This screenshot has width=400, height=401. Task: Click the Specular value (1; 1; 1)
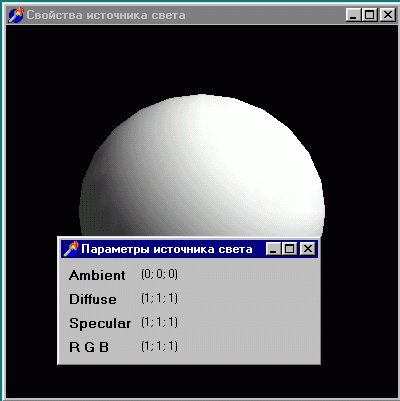[x=159, y=322]
